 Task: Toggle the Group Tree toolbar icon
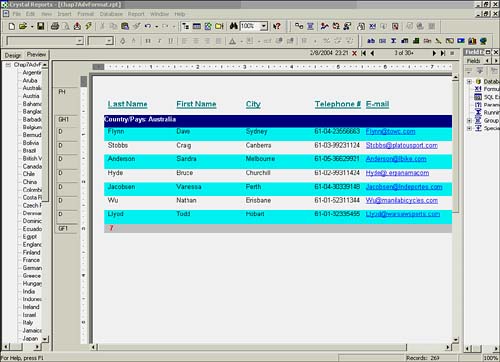[186, 26]
